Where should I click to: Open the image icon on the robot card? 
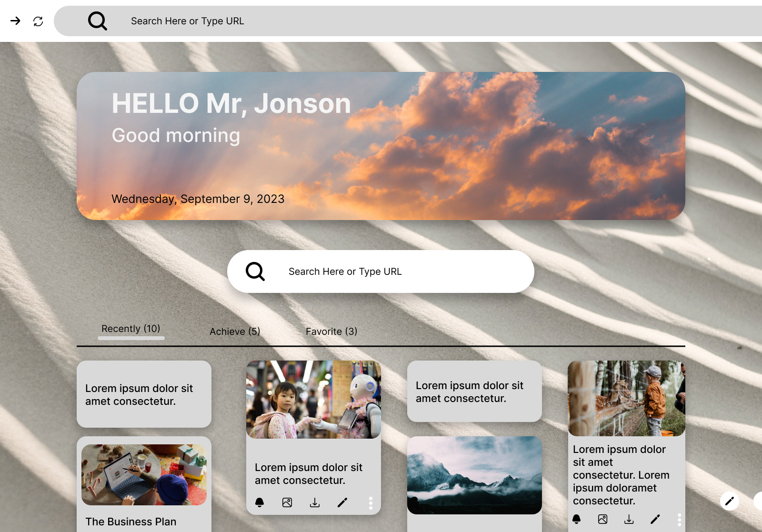[x=287, y=502]
